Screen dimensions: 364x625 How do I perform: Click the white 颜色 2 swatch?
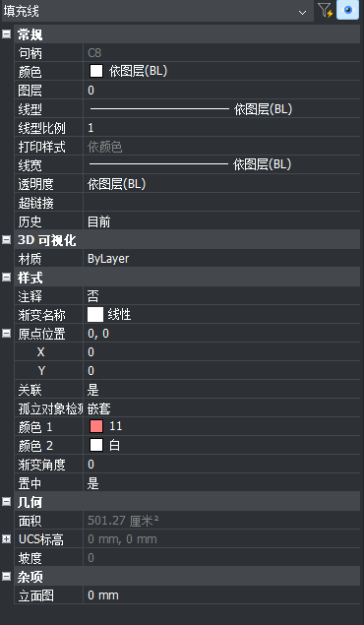click(x=96, y=445)
